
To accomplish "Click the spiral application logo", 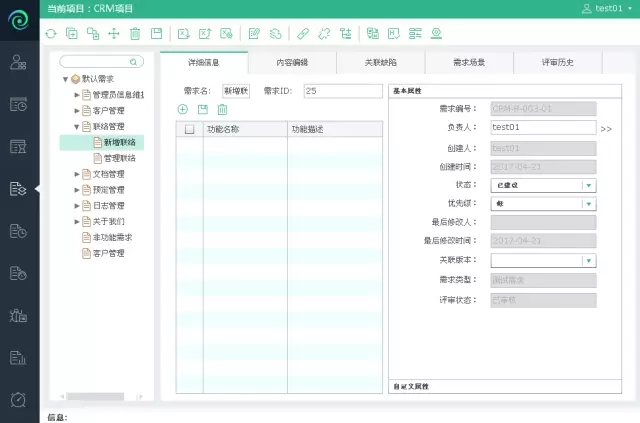I will click(19, 19).
